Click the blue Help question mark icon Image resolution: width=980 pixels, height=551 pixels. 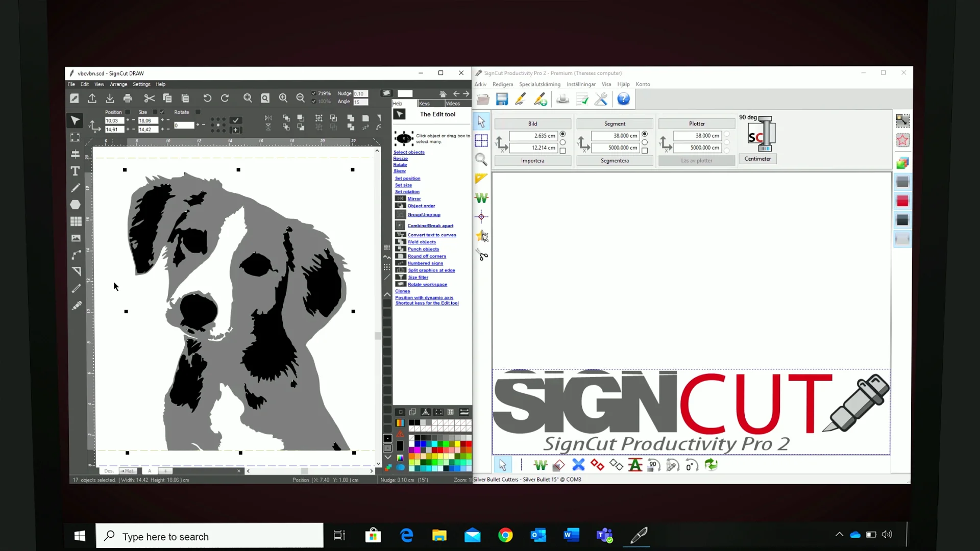tap(623, 99)
